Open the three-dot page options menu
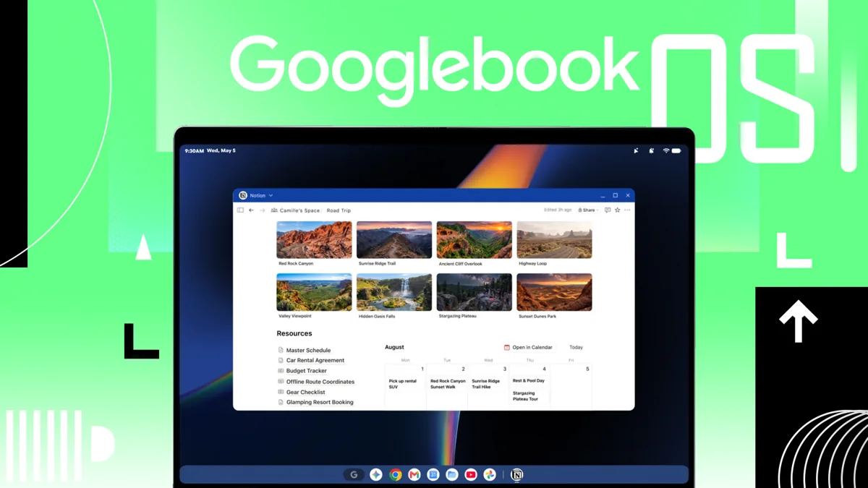 pyautogui.click(x=627, y=210)
